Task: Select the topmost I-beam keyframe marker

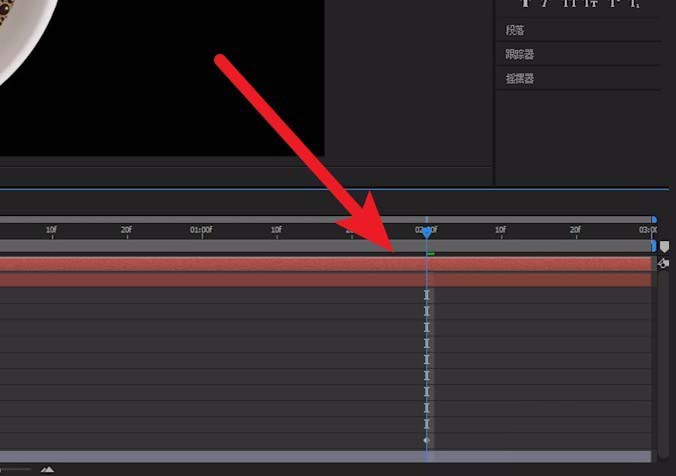Action: coord(427,295)
